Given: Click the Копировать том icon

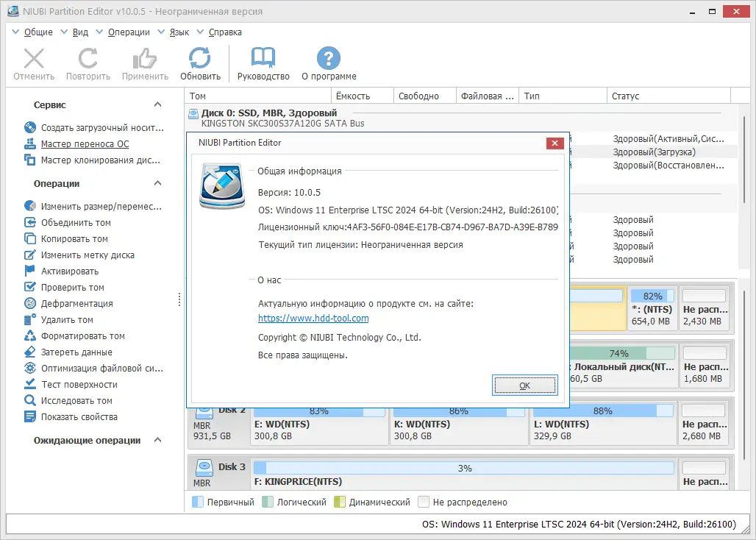Looking at the screenshot, I should [x=30, y=238].
